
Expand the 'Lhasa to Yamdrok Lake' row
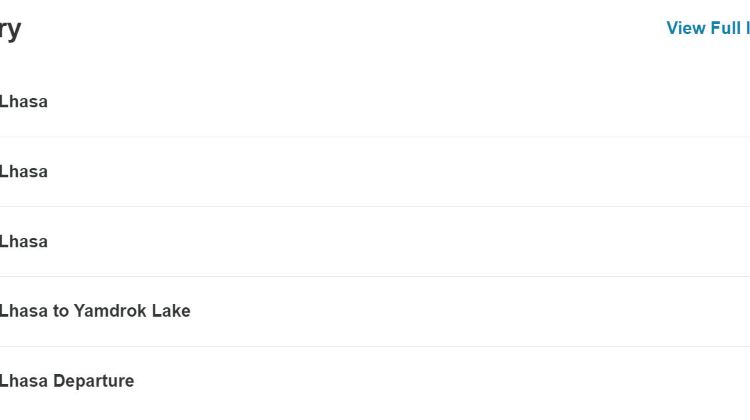(375, 311)
